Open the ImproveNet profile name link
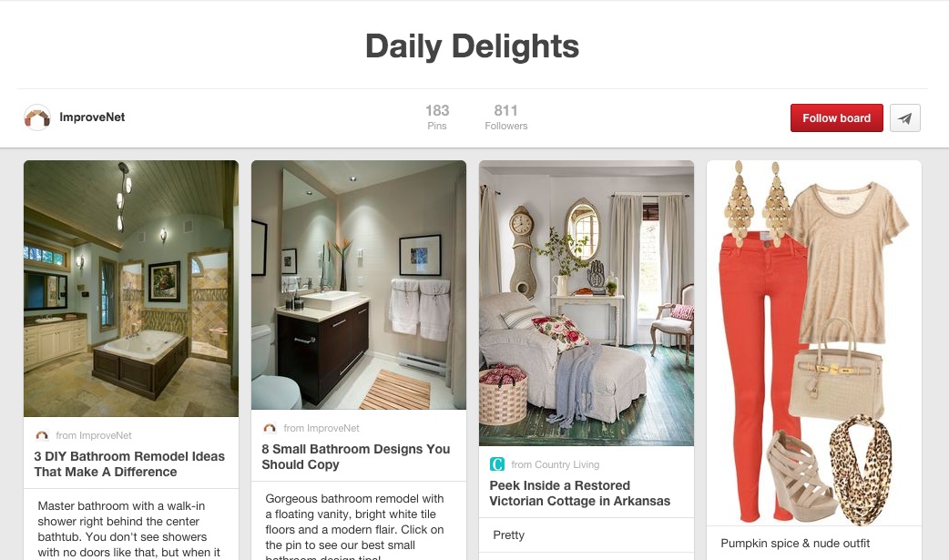 coord(92,117)
